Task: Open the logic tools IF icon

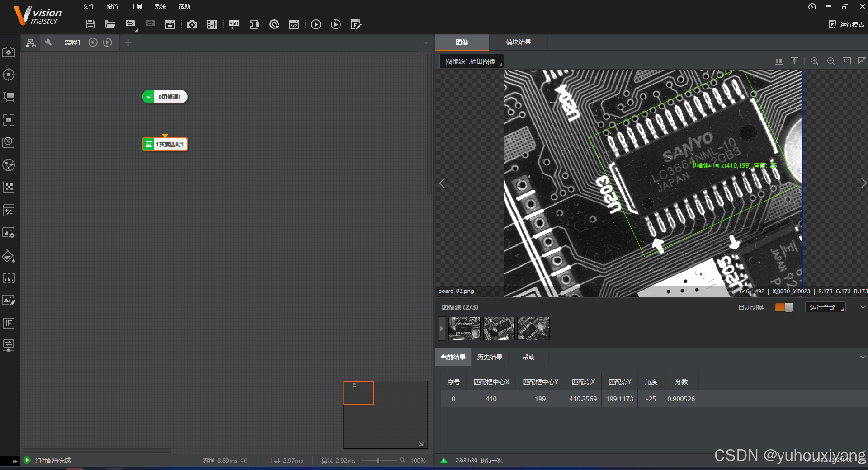Action: [9, 323]
